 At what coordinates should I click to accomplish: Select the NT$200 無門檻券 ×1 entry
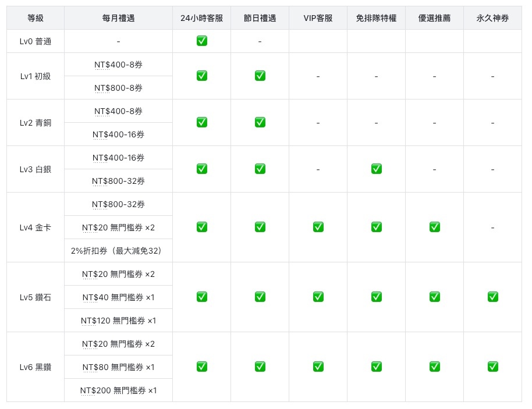118,390
